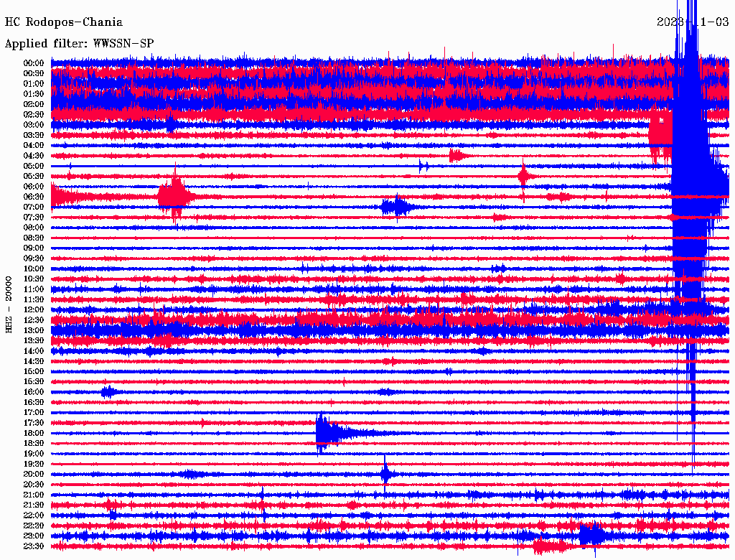The width and height of the screenshot is (735, 560).
Task: Click the blue event burst on the 23:00 trace
Action: (x=591, y=536)
